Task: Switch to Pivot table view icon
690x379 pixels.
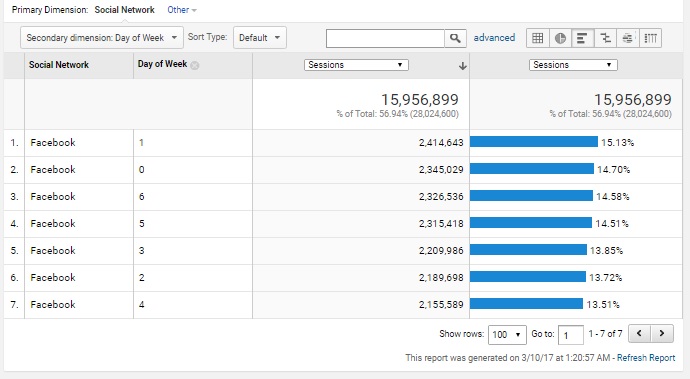Action: (x=650, y=38)
